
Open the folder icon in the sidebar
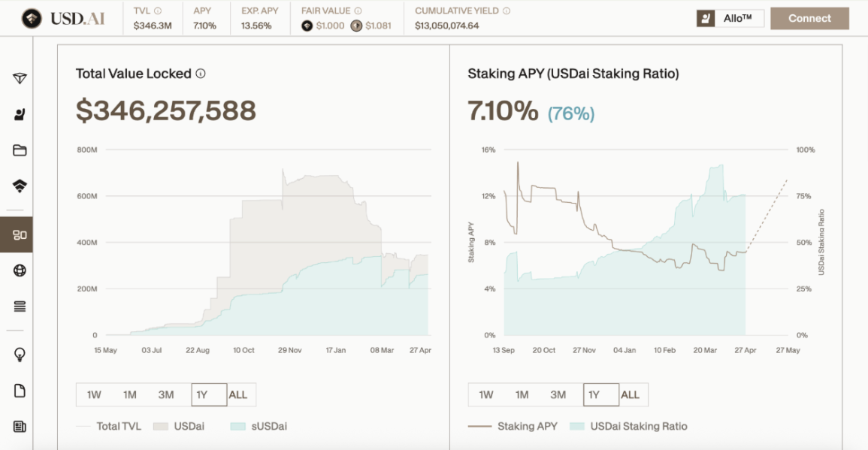[20, 150]
